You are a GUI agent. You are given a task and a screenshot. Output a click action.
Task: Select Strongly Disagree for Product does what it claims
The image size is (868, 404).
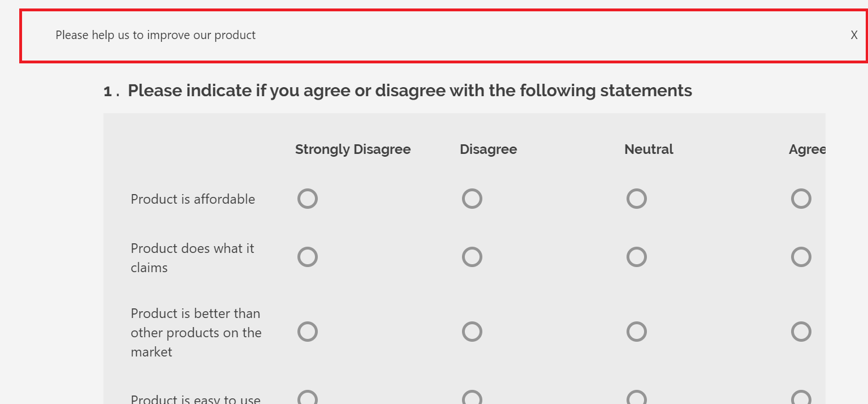pos(307,256)
